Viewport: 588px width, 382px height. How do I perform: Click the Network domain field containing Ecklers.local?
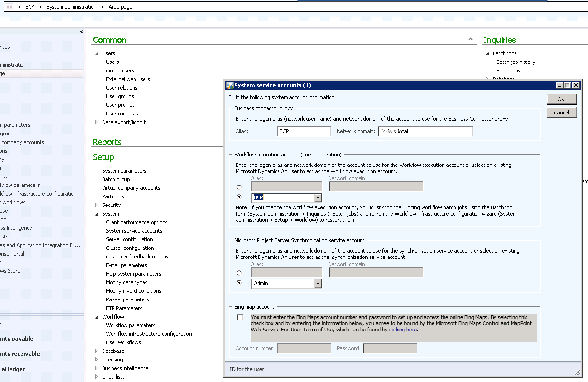(x=424, y=131)
